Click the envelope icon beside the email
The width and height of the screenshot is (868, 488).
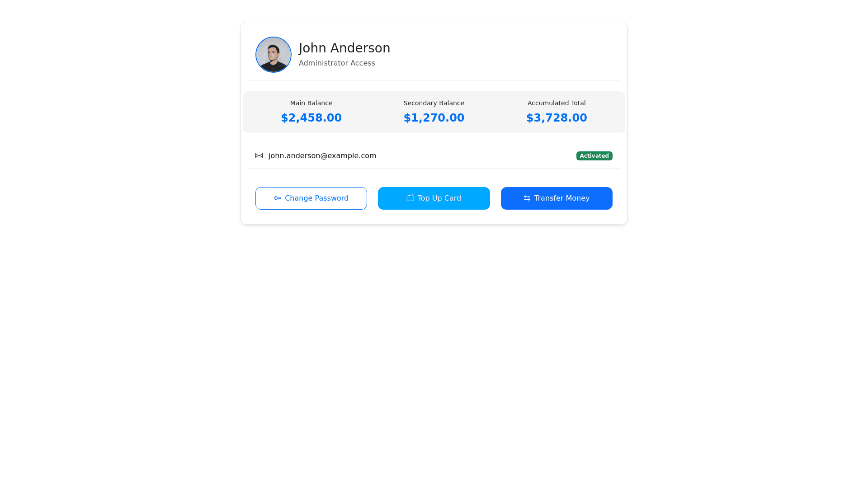259,155
